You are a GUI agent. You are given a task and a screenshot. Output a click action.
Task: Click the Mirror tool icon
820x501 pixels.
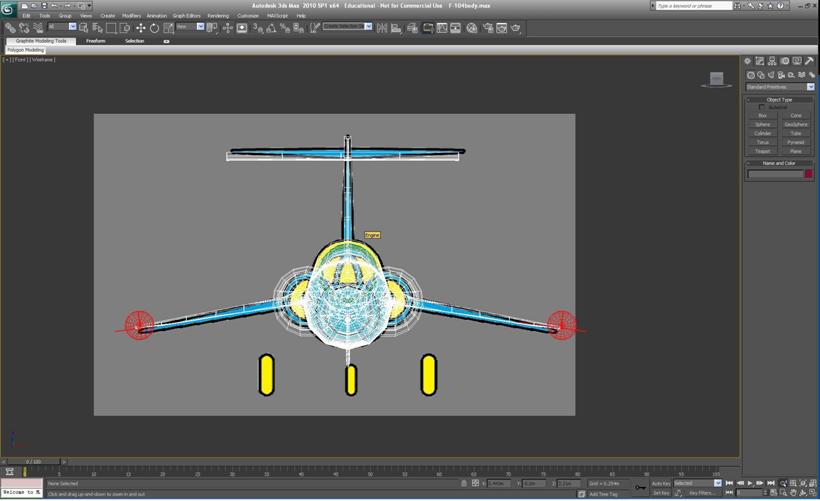point(382,28)
